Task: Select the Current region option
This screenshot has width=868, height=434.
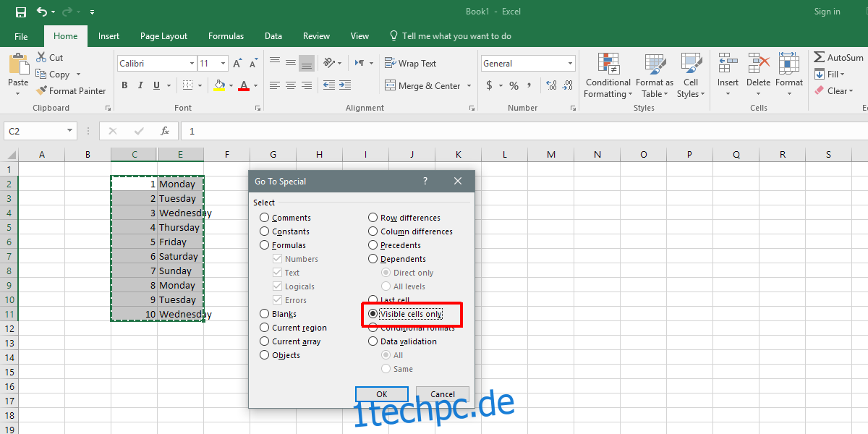Action: (293, 328)
